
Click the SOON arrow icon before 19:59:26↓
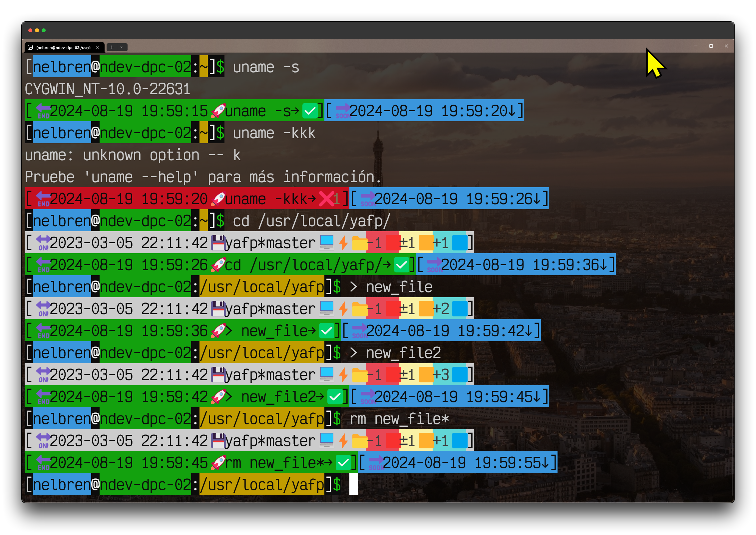(367, 199)
